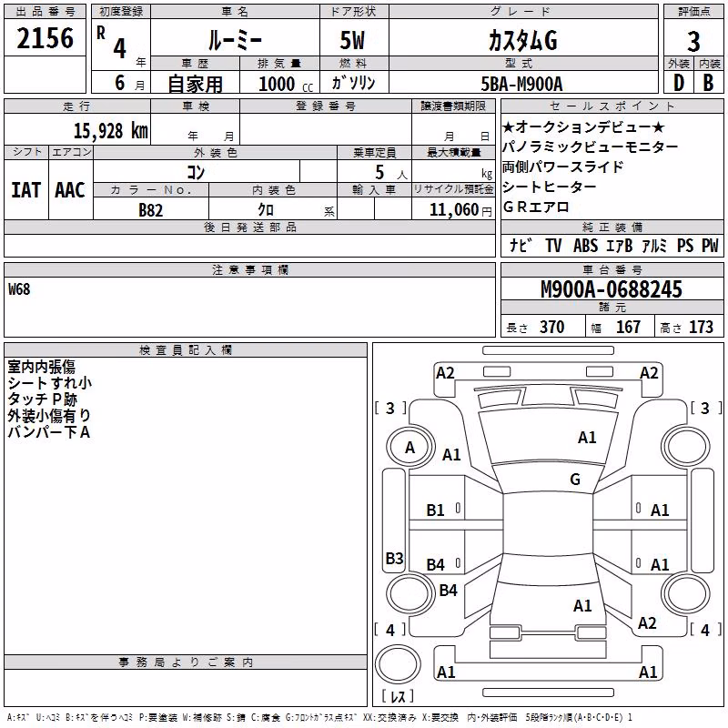Image resolution: width=728 pixels, height=728 pixels.
Task: Click exterior rating D
Action: [679, 83]
